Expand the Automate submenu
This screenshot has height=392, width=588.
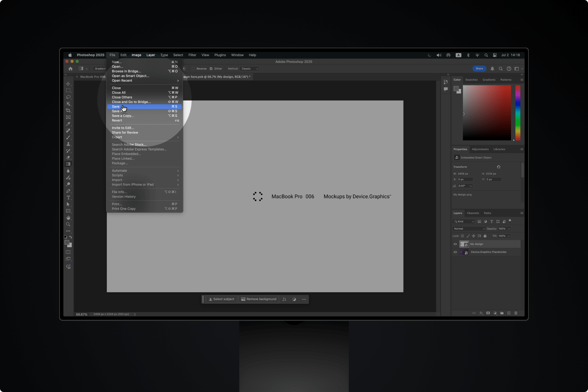(145, 171)
